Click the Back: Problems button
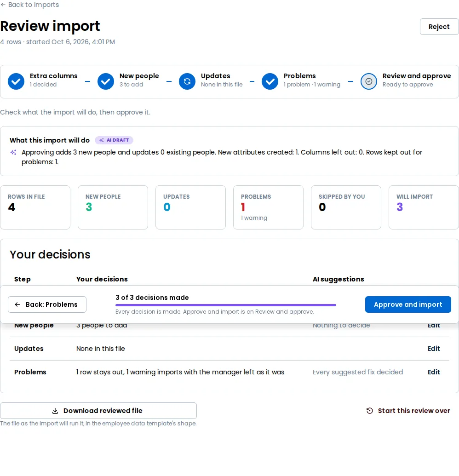 click(x=47, y=304)
